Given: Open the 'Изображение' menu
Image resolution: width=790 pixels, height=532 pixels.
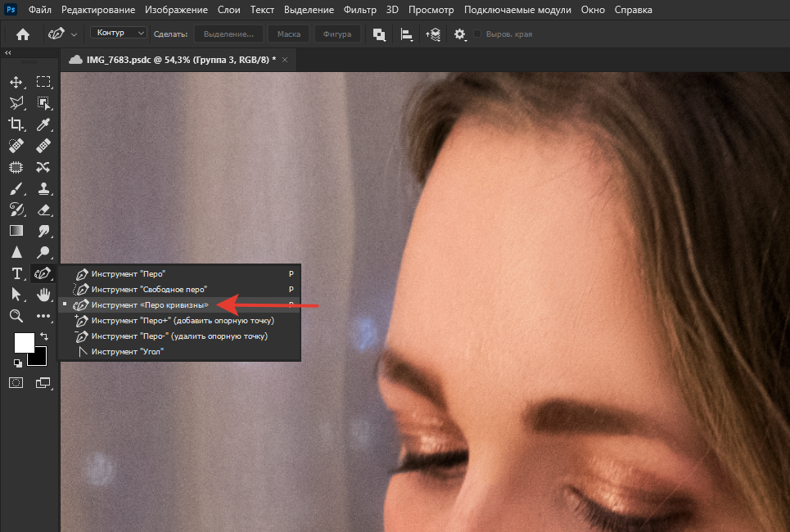Looking at the screenshot, I should pos(176,10).
